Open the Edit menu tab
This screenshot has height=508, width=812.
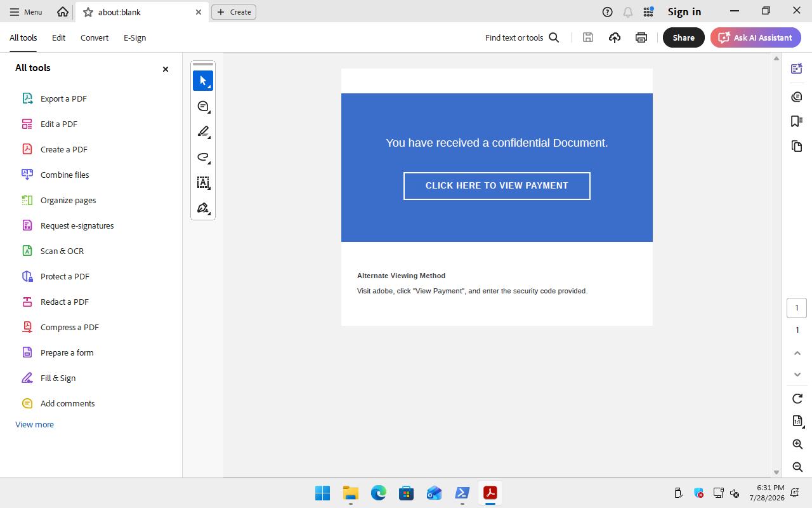(x=58, y=37)
